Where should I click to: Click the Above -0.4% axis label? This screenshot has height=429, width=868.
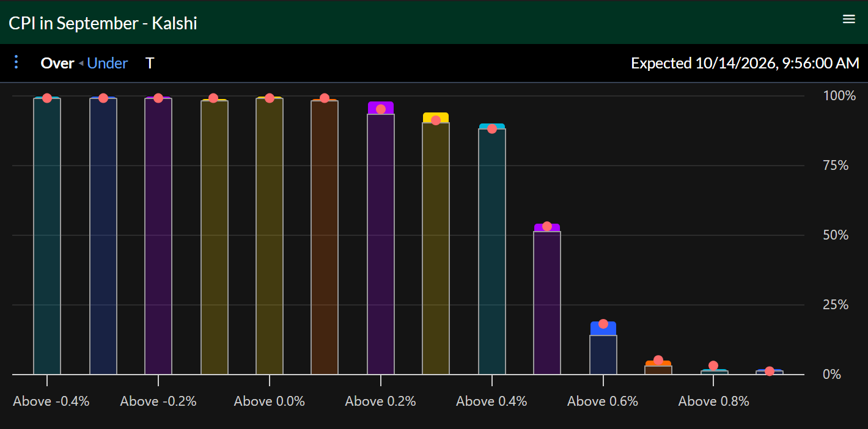pyautogui.click(x=51, y=402)
